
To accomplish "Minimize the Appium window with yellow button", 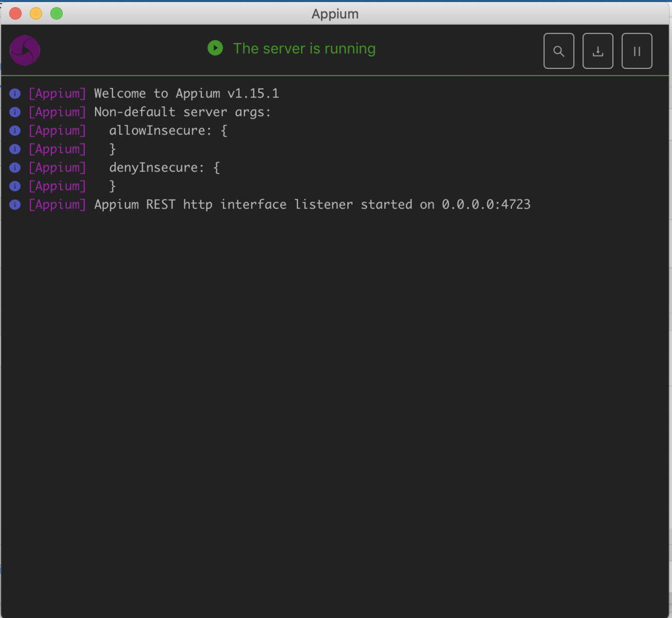I will pyautogui.click(x=36, y=13).
